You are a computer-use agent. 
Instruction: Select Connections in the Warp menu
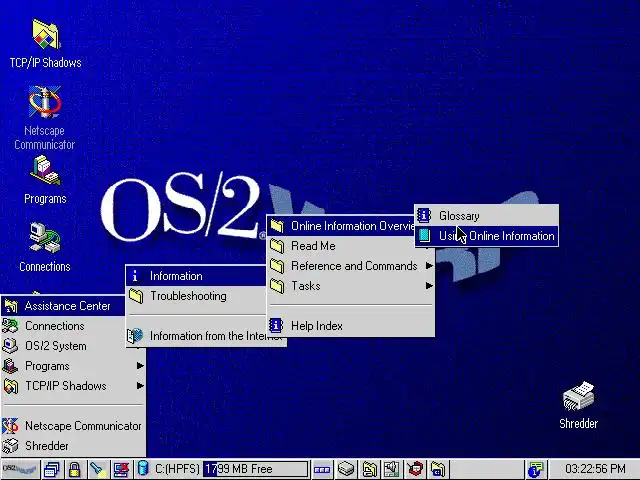point(64,326)
